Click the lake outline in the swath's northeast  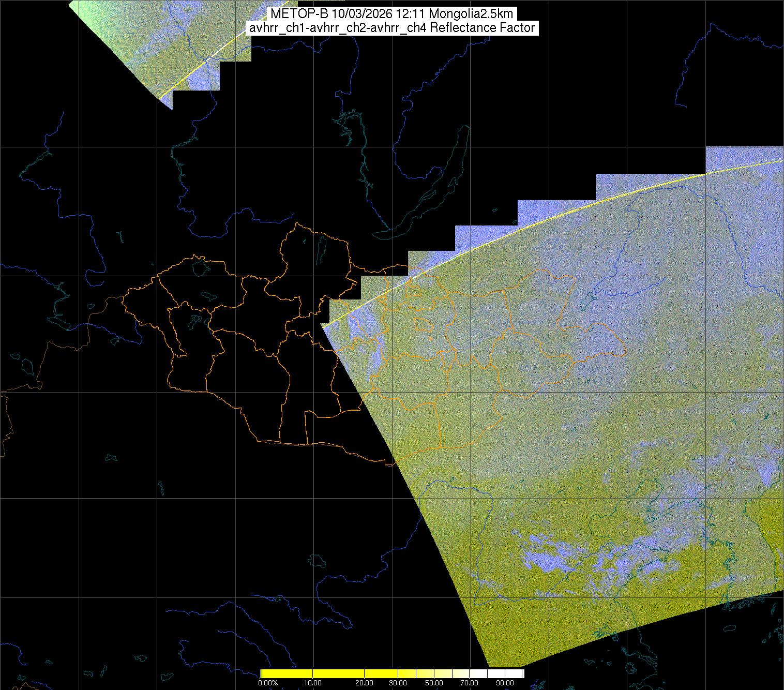point(586,301)
